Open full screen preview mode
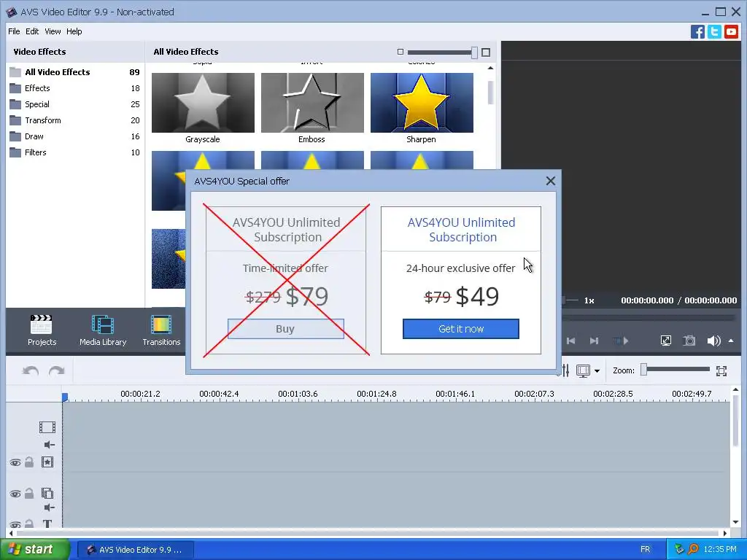The width and height of the screenshot is (747, 560). [x=665, y=341]
